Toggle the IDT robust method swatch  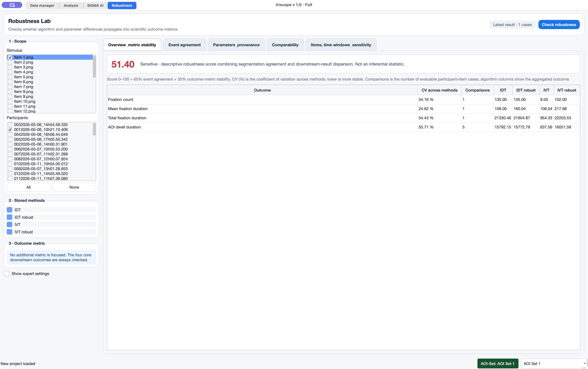(9, 217)
